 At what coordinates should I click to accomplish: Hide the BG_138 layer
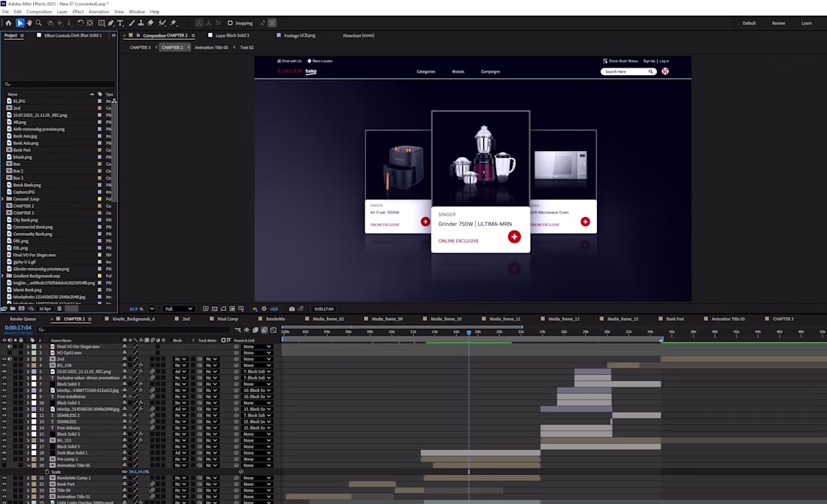pos(4,365)
